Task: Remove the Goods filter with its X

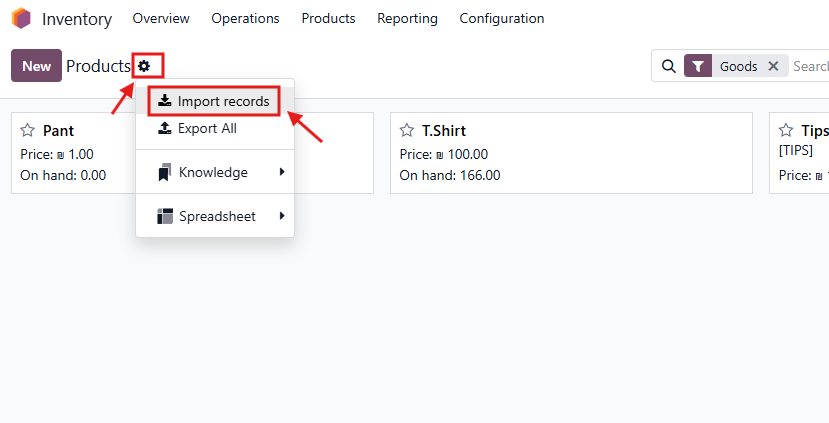Action: click(x=773, y=66)
